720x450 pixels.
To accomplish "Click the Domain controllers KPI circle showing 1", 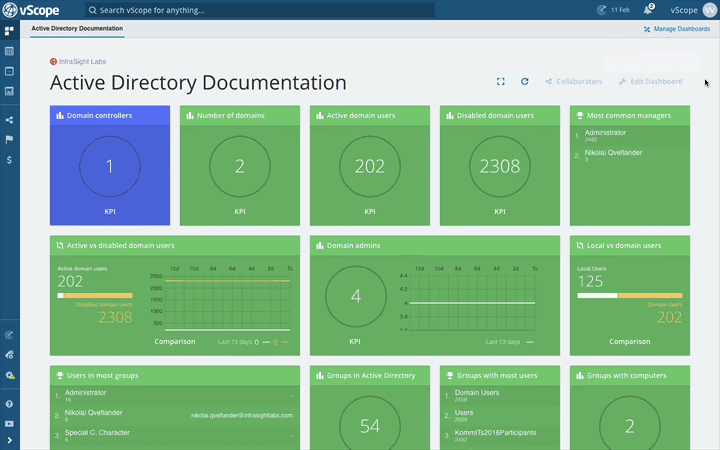I will tap(110, 166).
